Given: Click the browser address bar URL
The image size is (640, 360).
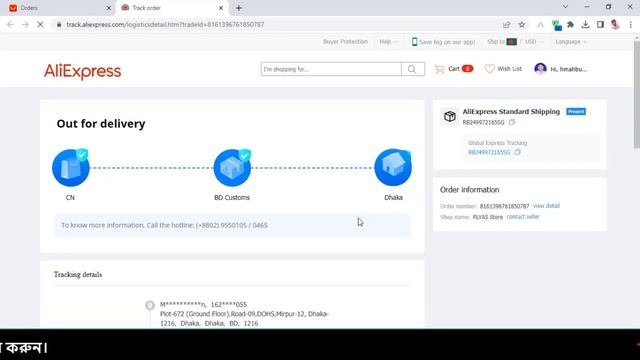Looking at the screenshot, I should (x=165, y=24).
